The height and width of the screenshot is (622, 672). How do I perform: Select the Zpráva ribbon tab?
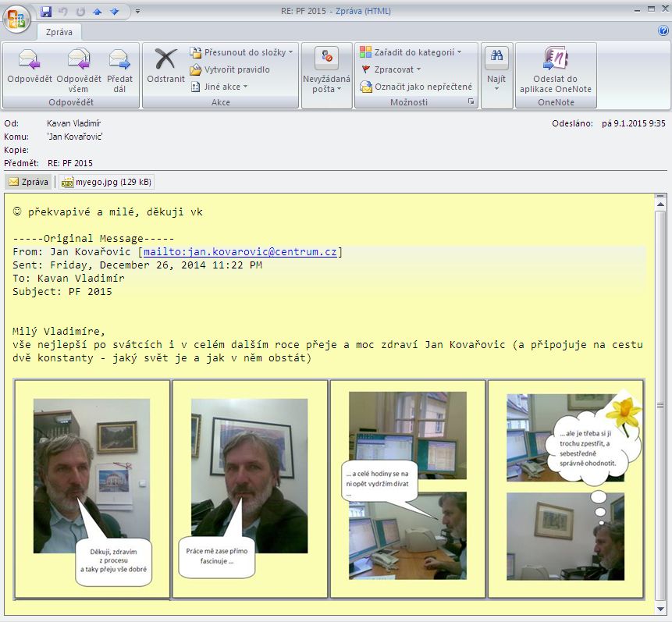59,32
